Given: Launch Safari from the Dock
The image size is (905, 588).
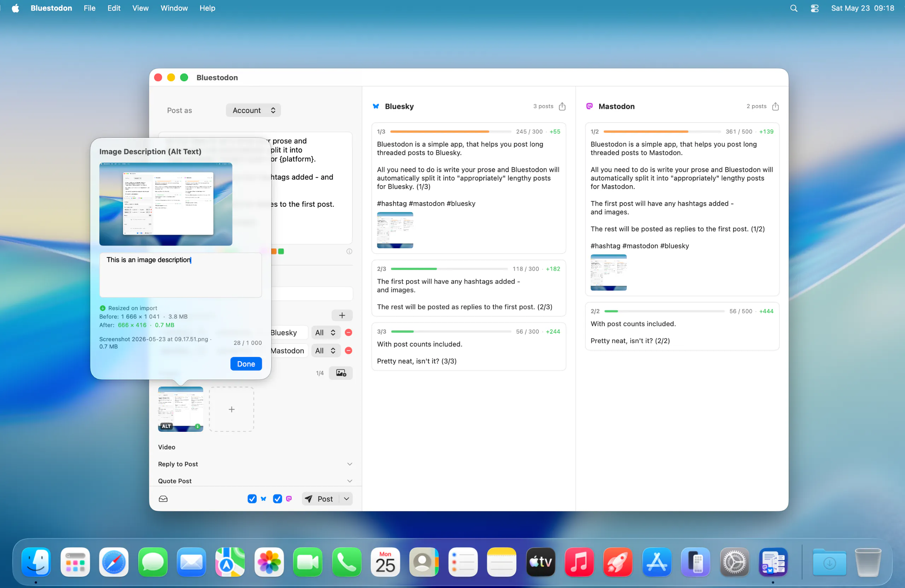Looking at the screenshot, I should [x=114, y=562].
